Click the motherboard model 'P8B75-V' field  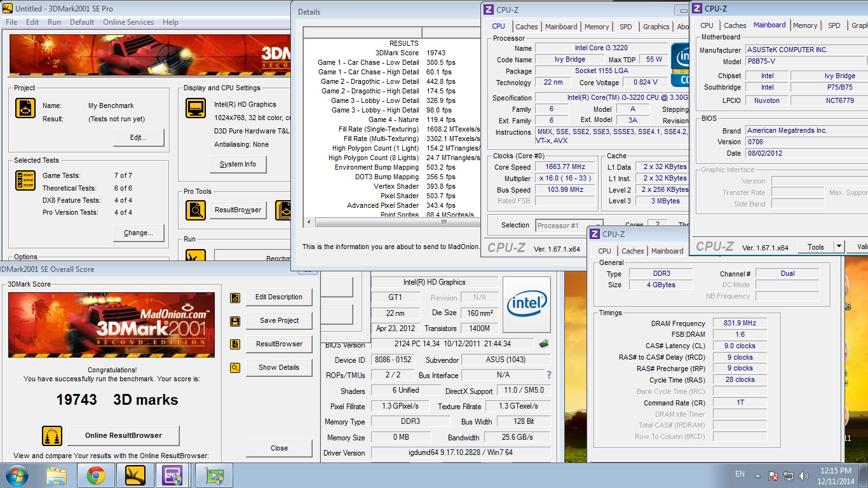[x=805, y=62]
